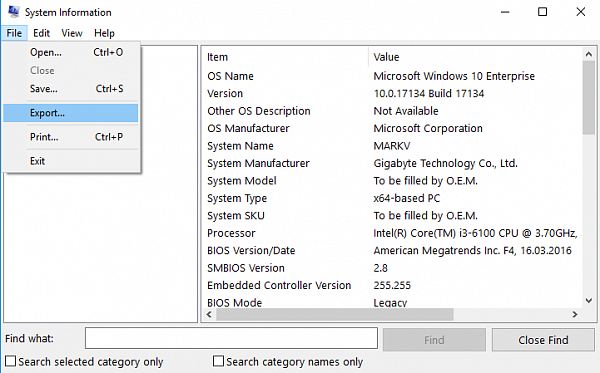Choose Open... from the File menu

pyautogui.click(x=71, y=52)
